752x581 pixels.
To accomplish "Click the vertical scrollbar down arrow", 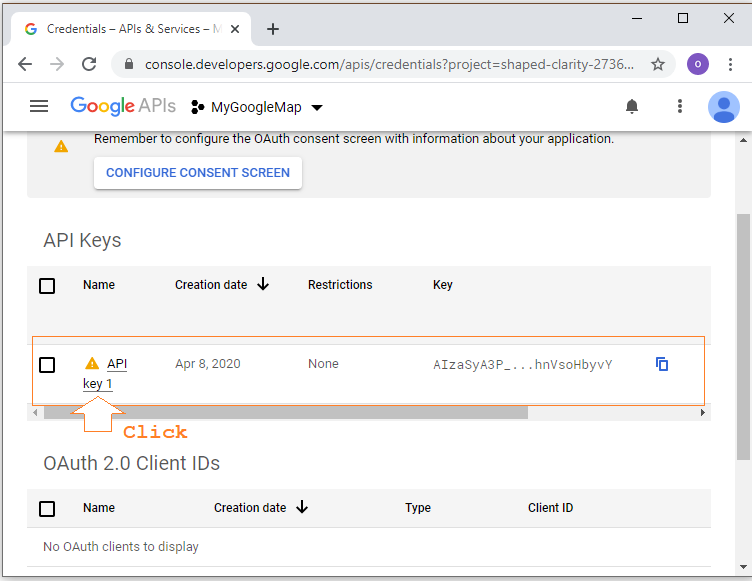I will click(x=743, y=567).
